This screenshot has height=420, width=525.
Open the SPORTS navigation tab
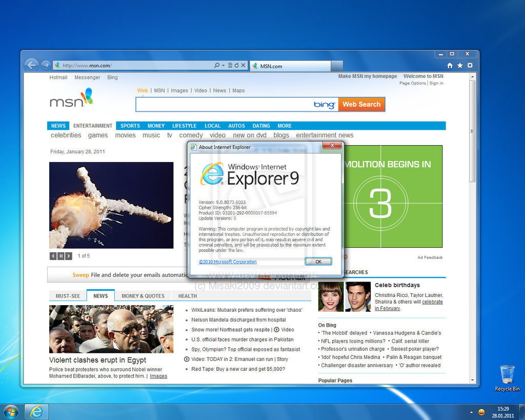pos(130,126)
